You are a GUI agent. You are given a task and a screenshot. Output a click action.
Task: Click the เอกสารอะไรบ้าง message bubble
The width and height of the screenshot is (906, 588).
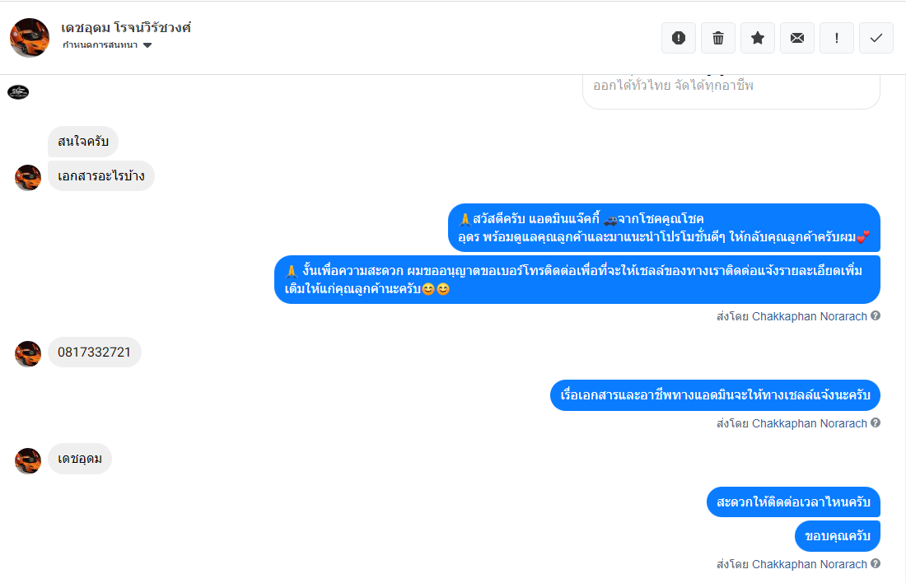coord(101,176)
